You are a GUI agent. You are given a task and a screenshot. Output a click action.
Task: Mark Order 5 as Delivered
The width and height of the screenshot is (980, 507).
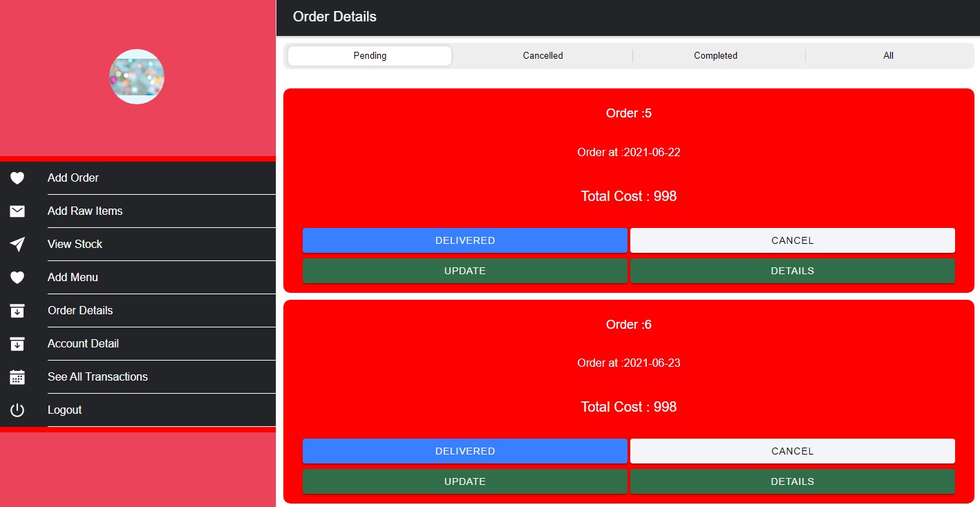pyautogui.click(x=464, y=240)
